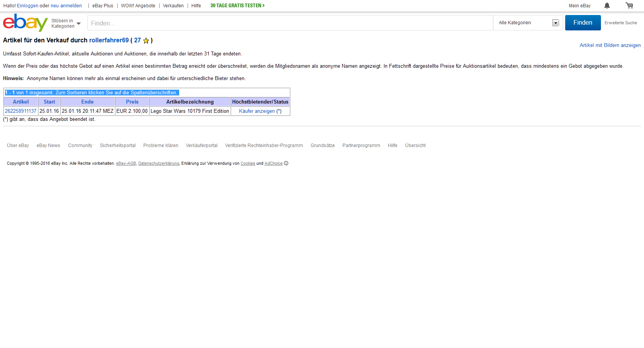Open item number 262258911137
Viewport: 644px width, 348px height.
[x=21, y=111]
